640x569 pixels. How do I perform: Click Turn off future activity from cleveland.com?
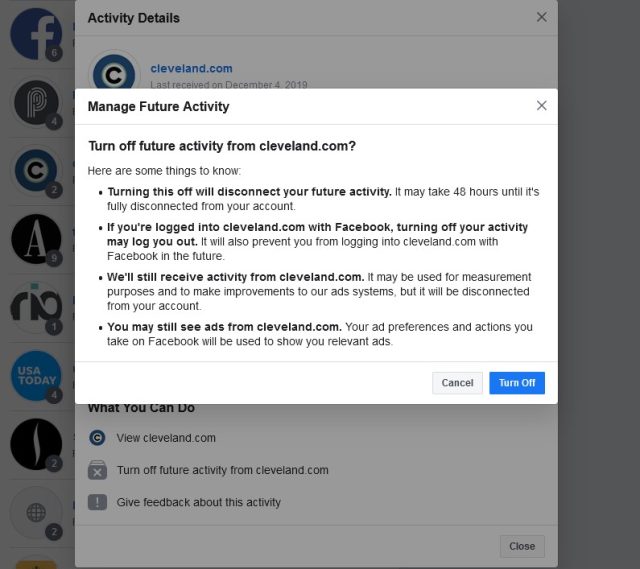222,470
